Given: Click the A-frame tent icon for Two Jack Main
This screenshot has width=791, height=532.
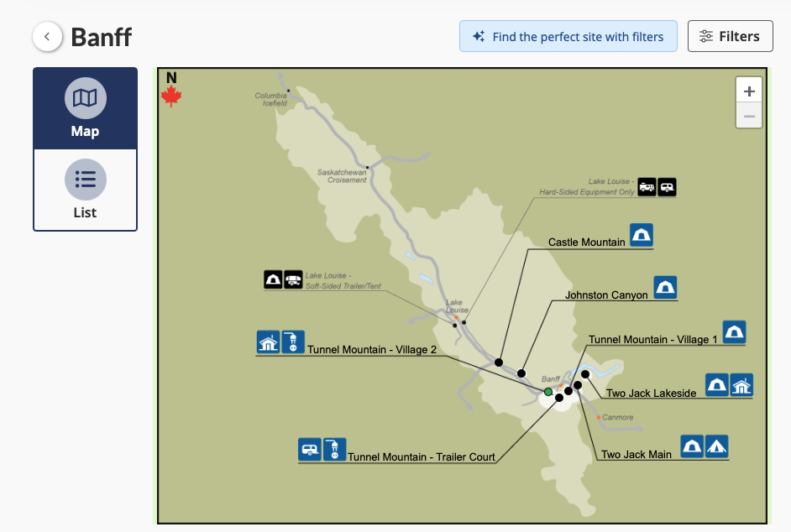Looking at the screenshot, I should pos(716,446).
